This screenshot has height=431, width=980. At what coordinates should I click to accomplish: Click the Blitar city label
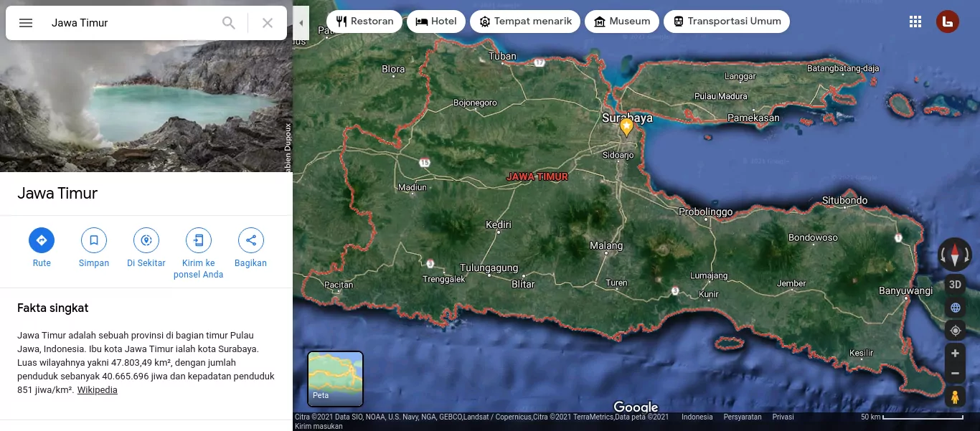pyautogui.click(x=523, y=284)
